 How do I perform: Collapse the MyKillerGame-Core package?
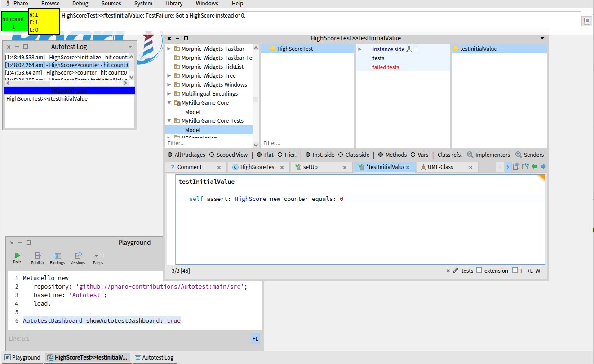[169, 103]
